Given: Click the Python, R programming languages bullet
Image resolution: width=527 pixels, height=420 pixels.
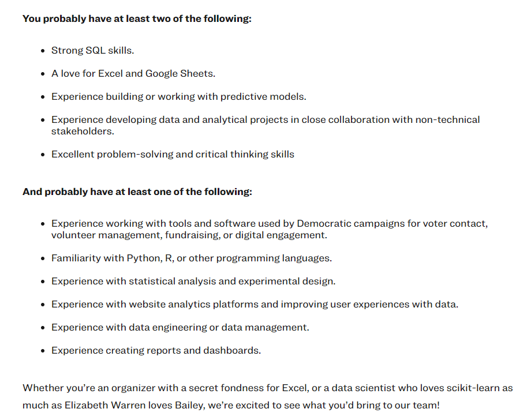Looking at the screenshot, I should 191,258.
